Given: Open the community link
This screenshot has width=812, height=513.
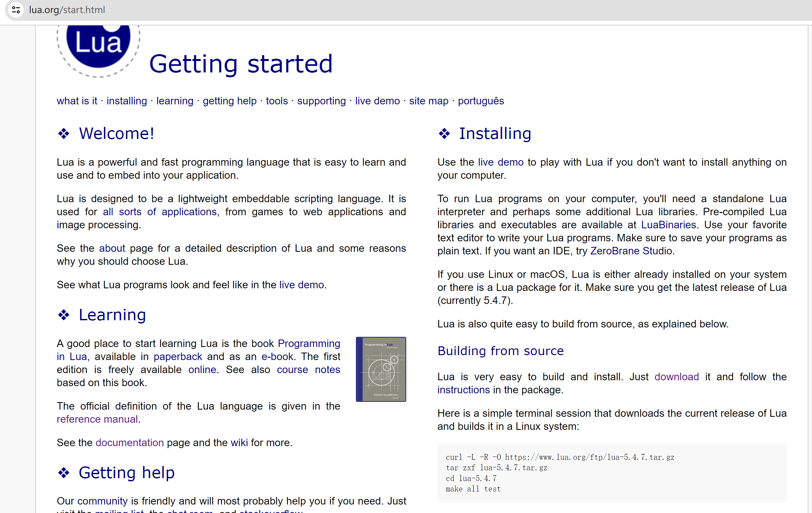Looking at the screenshot, I should [x=102, y=501].
